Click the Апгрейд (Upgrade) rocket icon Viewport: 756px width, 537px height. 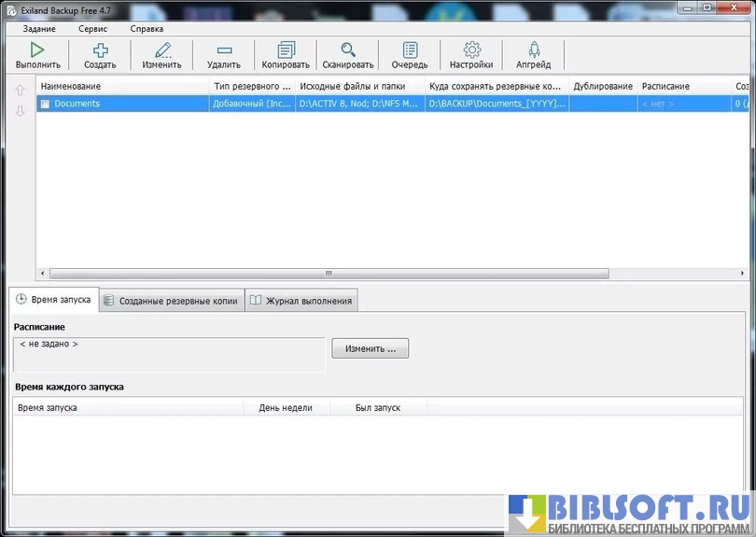point(534,50)
